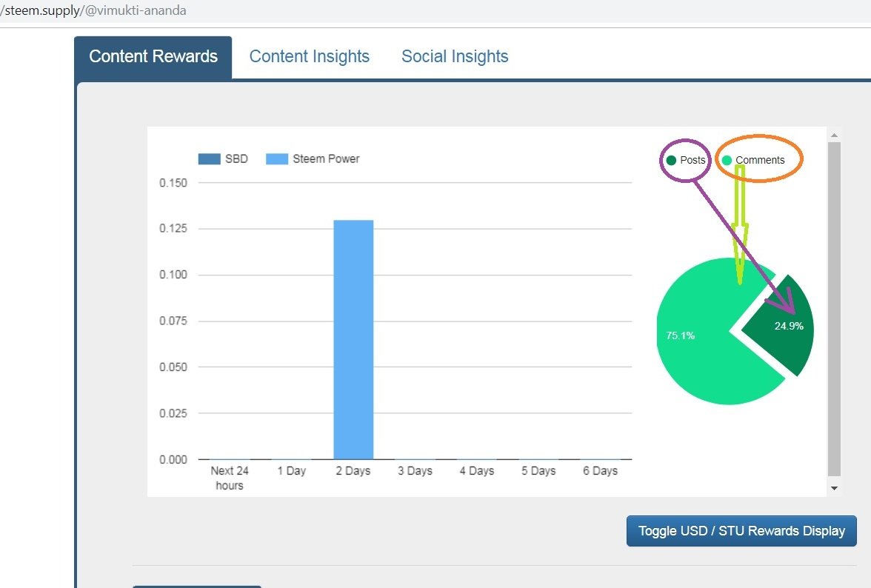Click the '0.000' y-axis value
The image size is (871, 588).
tap(173, 460)
